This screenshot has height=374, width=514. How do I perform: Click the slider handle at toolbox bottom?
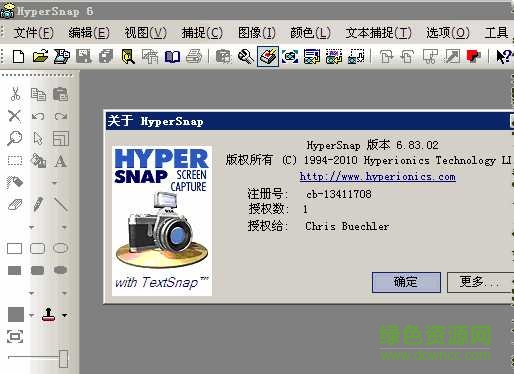(63, 359)
